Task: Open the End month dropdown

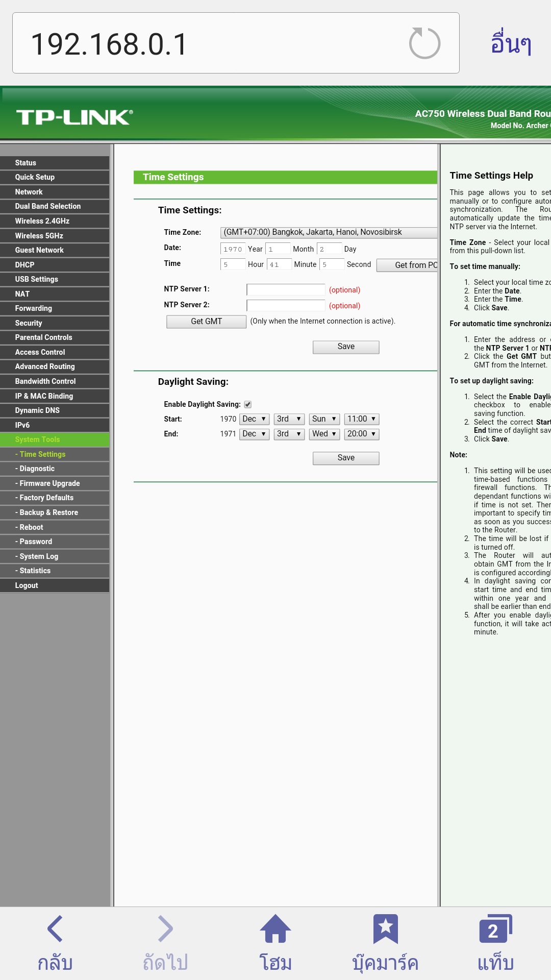Action: (254, 434)
